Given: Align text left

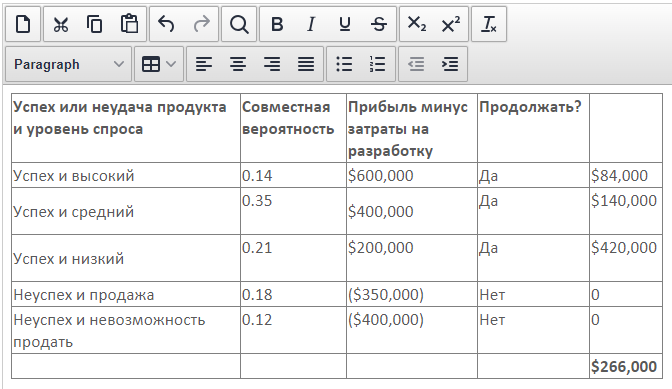Looking at the screenshot, I should (x=204, y=64).
